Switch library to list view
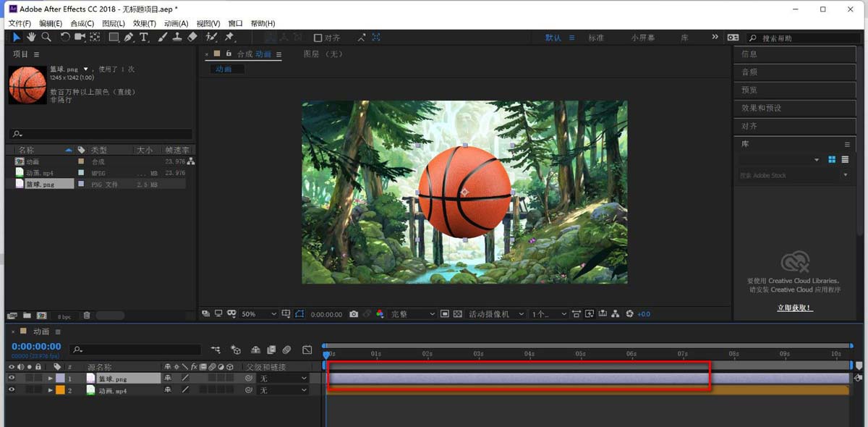Image resolution: width=868 pixels, height=427 pixels. [845, 159]
